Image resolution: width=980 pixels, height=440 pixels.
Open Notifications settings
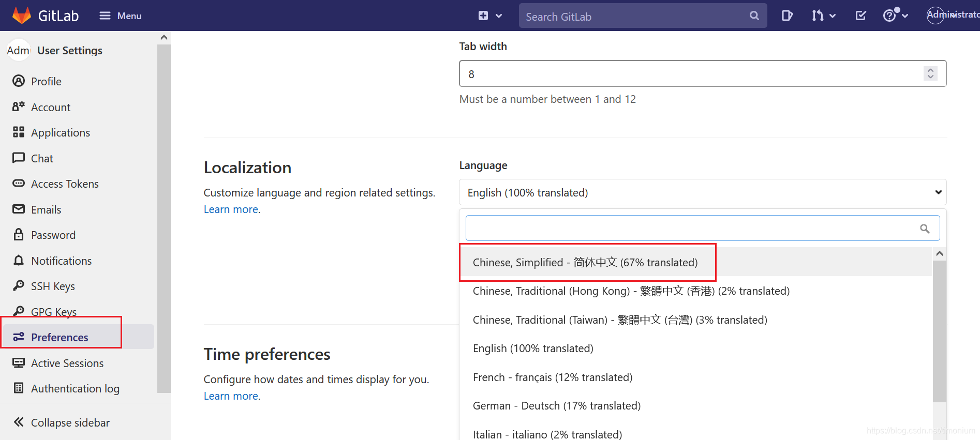tap(62, 261)
